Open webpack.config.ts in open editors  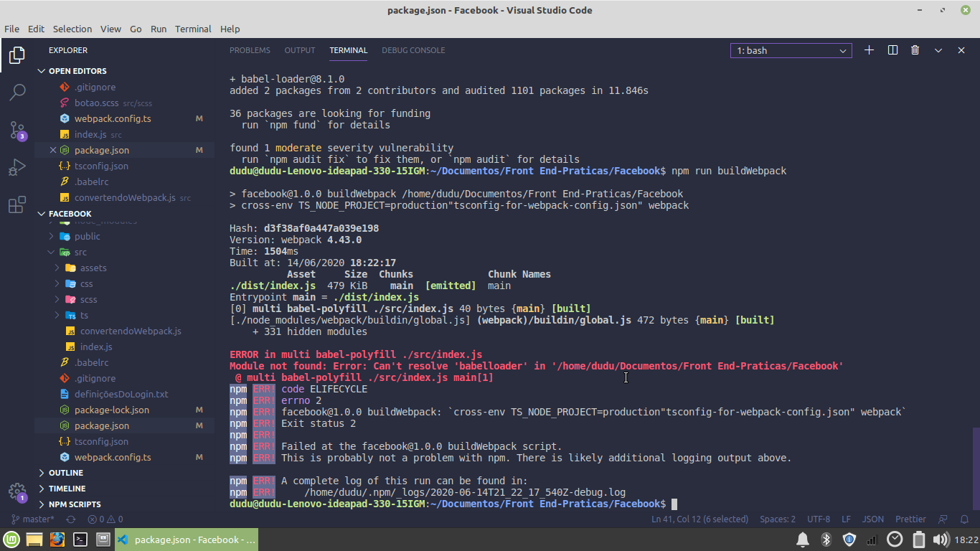coord(124,118)
